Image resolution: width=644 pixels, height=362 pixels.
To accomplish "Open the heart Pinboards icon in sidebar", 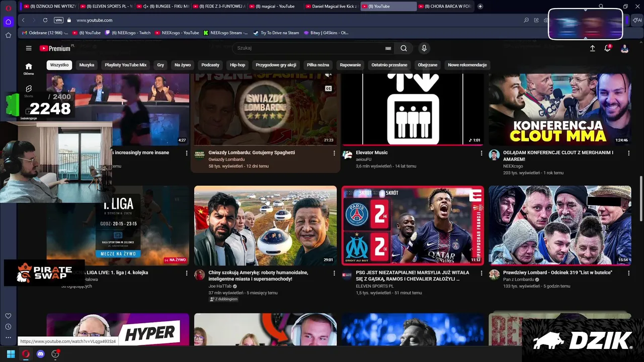I will pos(8,316).
